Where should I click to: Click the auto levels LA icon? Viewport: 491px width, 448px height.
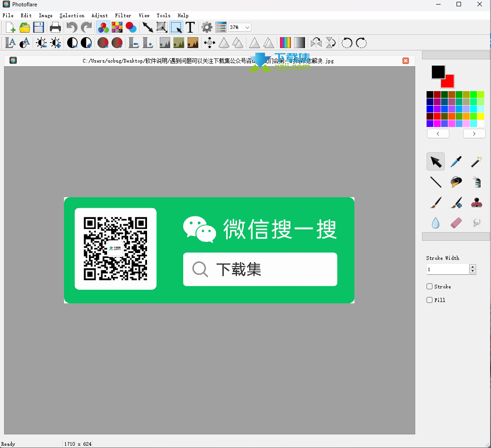coord(10,43)
